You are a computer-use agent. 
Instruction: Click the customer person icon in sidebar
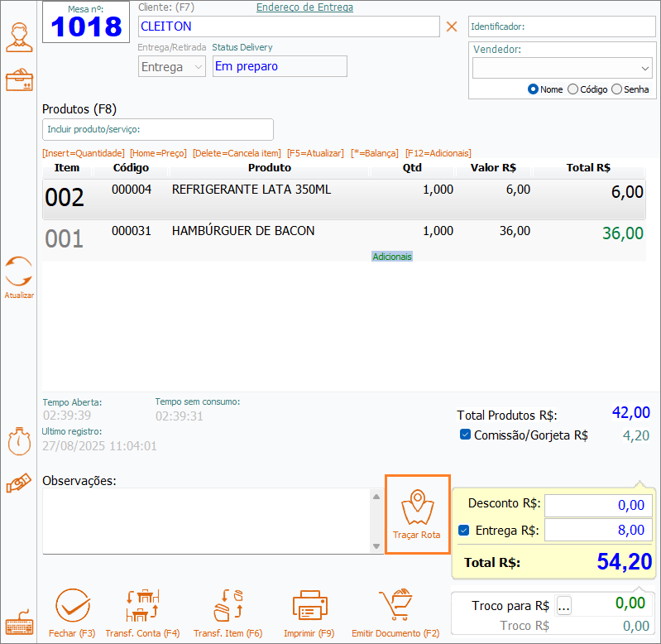click(19, 37)
